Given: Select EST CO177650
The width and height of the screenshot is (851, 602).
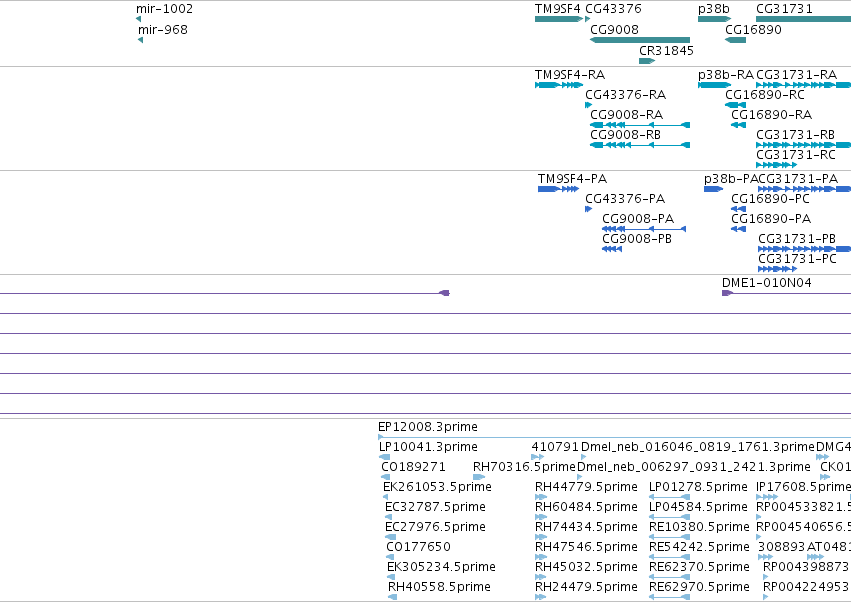Looking at the screenshot, I should (x=418, y=547).
